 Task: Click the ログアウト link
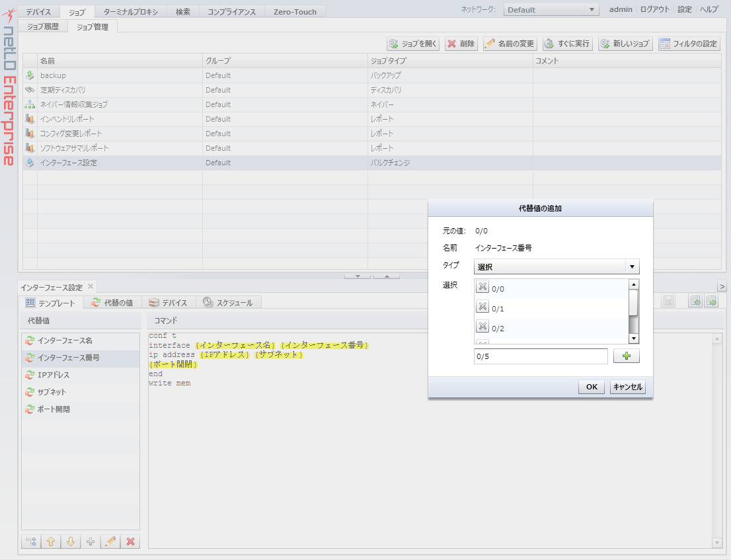(654, 9)
